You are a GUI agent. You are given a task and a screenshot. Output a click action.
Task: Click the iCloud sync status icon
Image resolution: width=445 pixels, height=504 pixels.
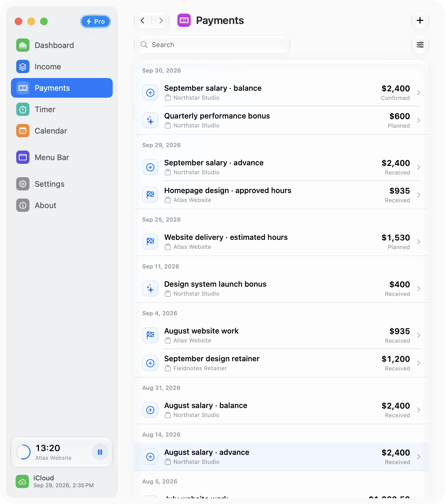[22, 481]
